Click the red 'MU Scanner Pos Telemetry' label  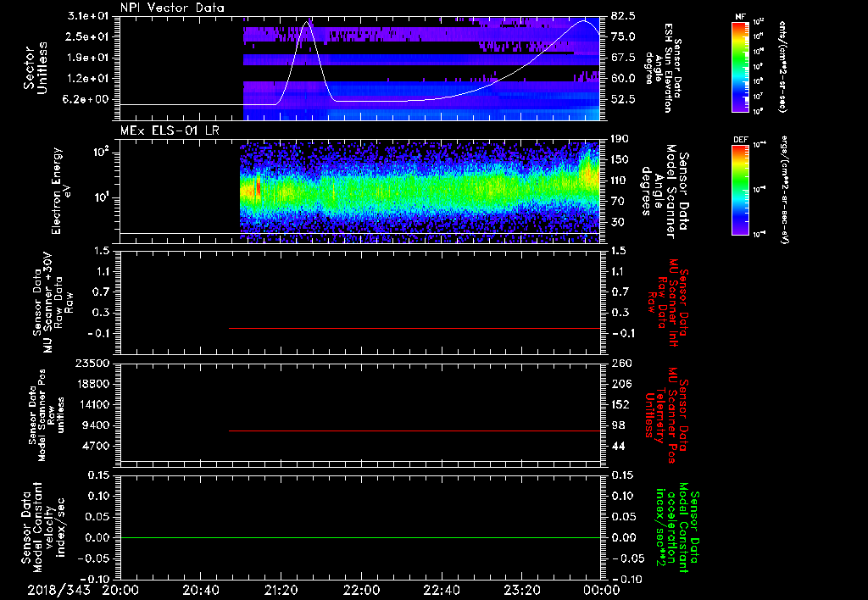point(667,415)
